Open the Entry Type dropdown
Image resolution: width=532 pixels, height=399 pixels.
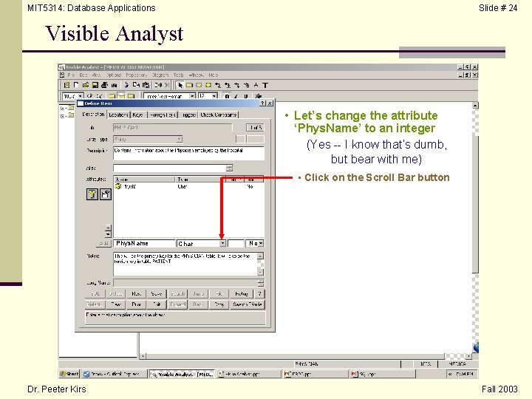coord(179,139)
